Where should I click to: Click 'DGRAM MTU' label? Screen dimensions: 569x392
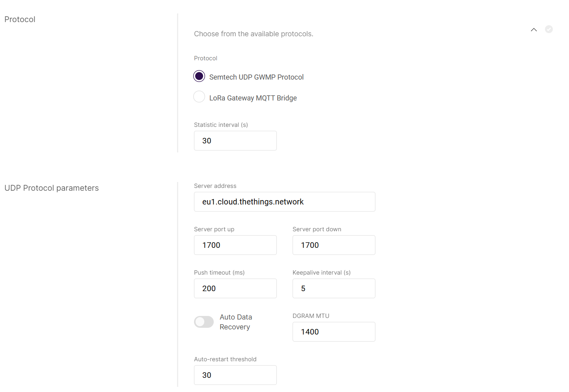click(x=311, y=316)
